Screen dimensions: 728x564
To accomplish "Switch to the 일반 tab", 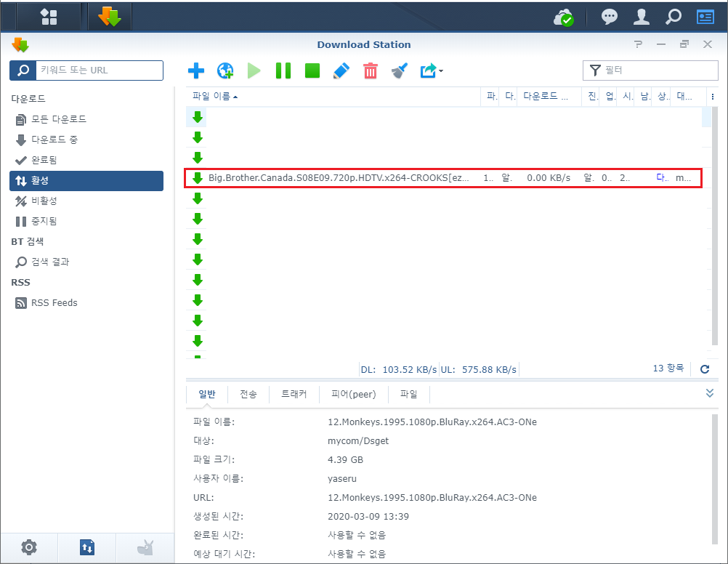I will point(207,395).
